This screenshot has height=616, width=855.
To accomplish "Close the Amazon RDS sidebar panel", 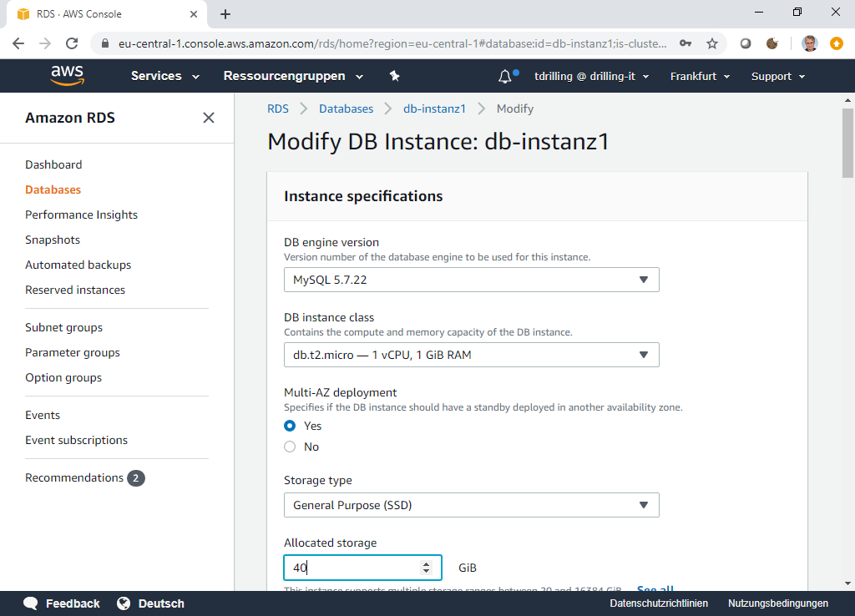I will coord(209,118).
